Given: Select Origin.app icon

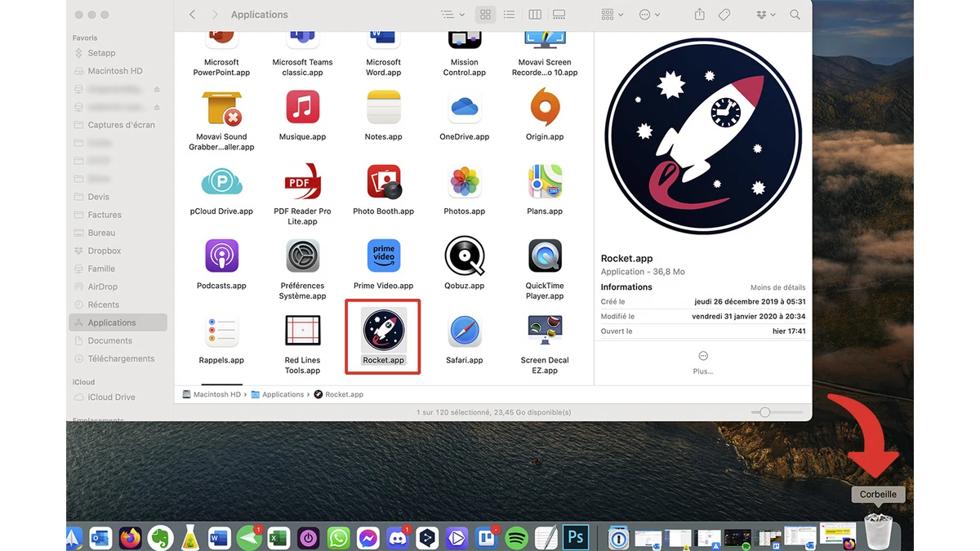Looking at the screenshot, I should tap(545, 108).
